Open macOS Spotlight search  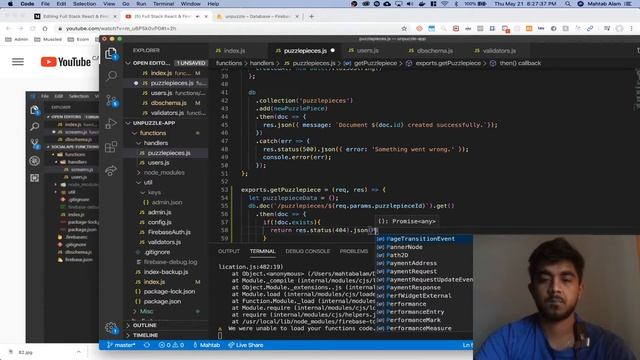(568, 4)
